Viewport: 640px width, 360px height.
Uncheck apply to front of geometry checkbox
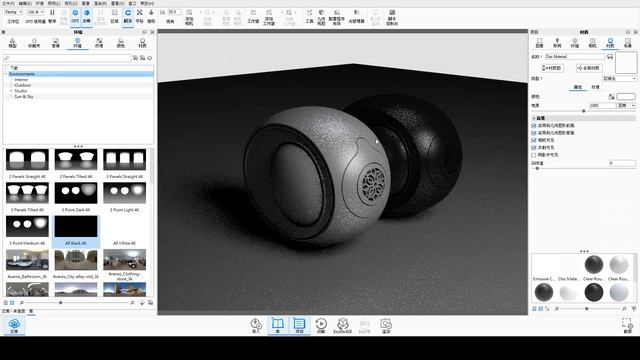(x=534, y=125)
